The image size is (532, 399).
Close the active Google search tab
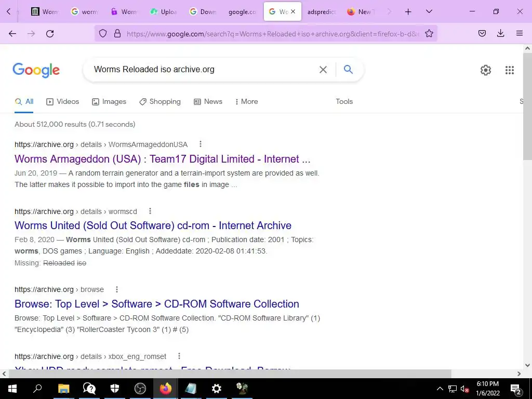pyautogui.click(x=293, y=11)
